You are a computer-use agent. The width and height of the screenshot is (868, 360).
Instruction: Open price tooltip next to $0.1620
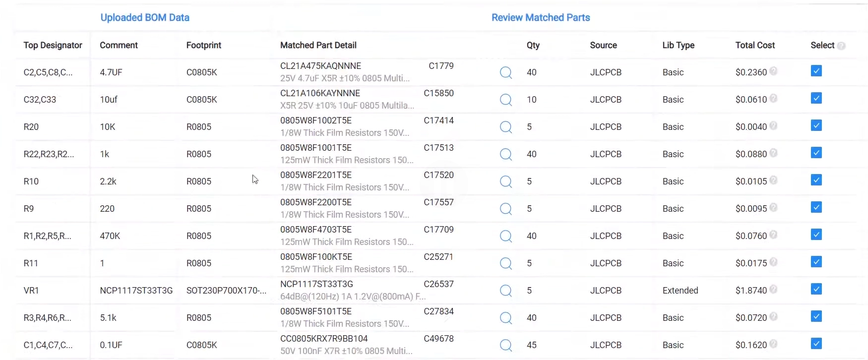tap(773, 344)
